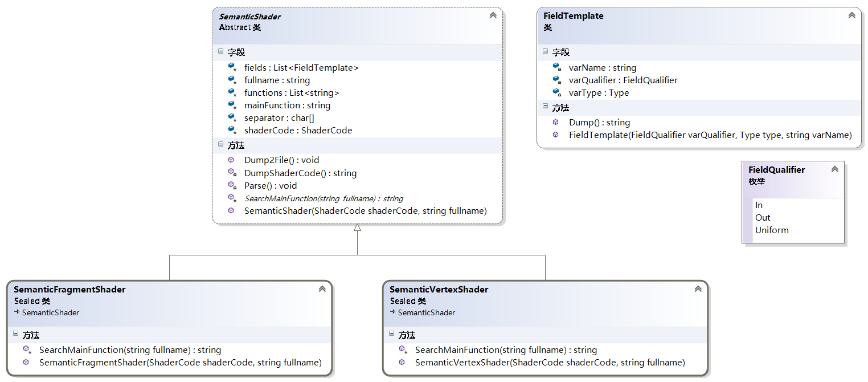This screenshot has width=868, height=382.
Task: Collapse 方法 section in SemanticShader
Action: pos(220,145)
